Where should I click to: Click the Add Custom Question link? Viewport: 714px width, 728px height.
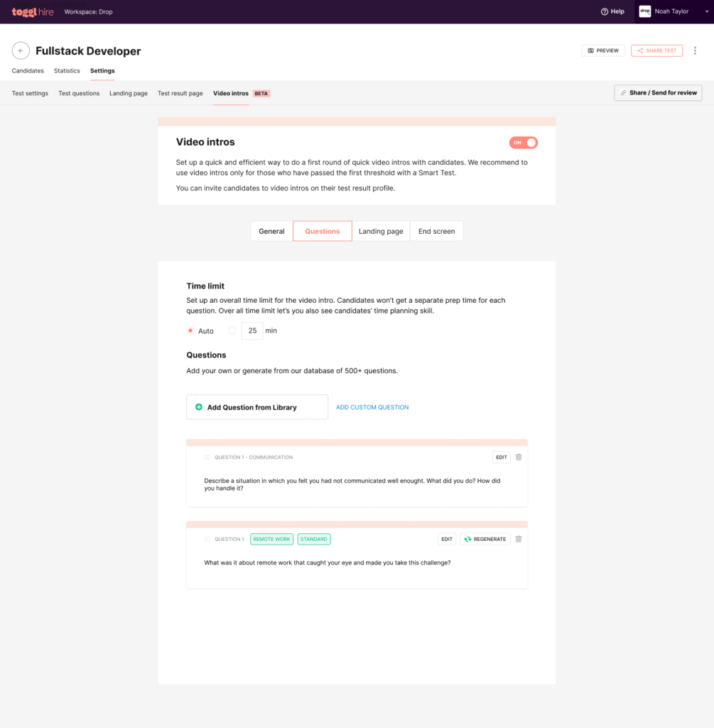click(372, 407)
